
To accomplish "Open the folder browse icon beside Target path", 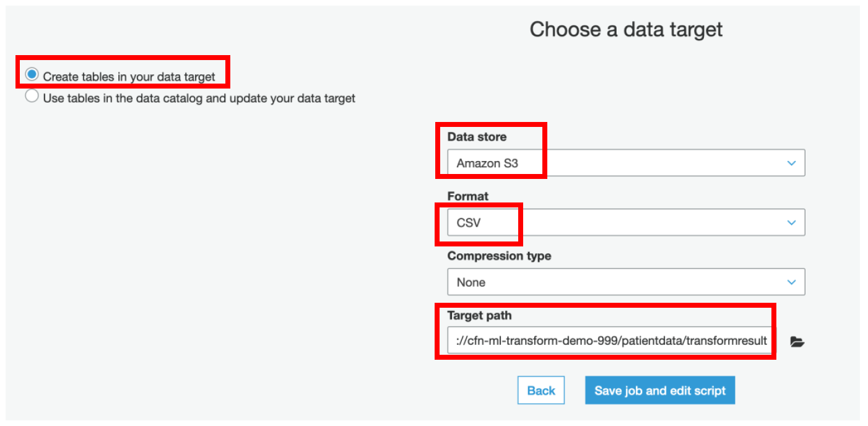I will pos(797,342).
